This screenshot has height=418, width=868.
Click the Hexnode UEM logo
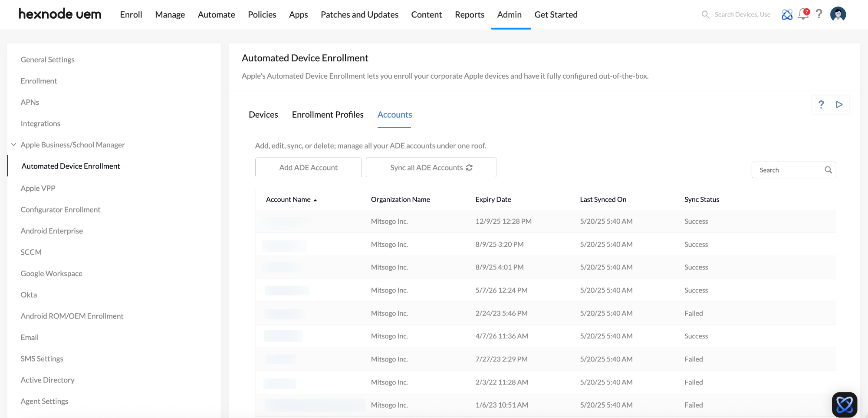coord(60,14)
